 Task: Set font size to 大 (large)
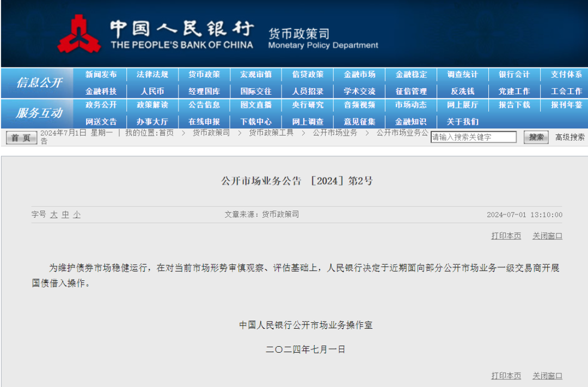pyautogui.click(x=54, y=215)
